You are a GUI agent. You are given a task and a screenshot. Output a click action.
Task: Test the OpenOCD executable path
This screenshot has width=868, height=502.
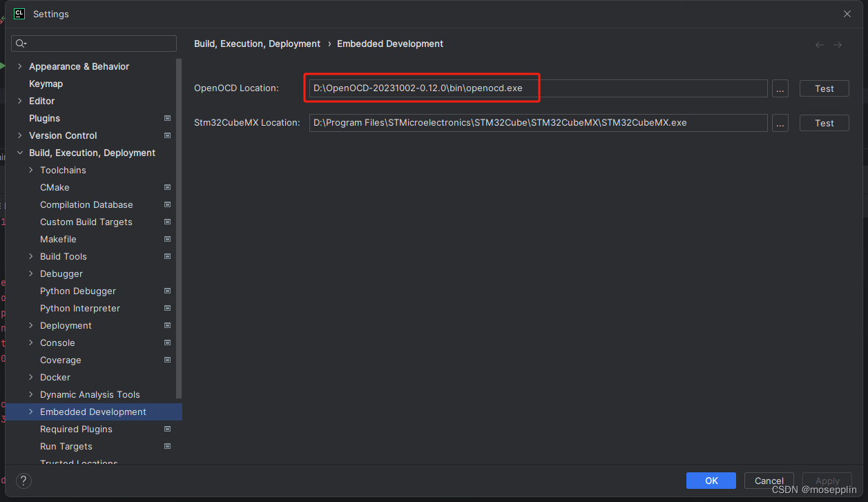click(x=824, y=88)
